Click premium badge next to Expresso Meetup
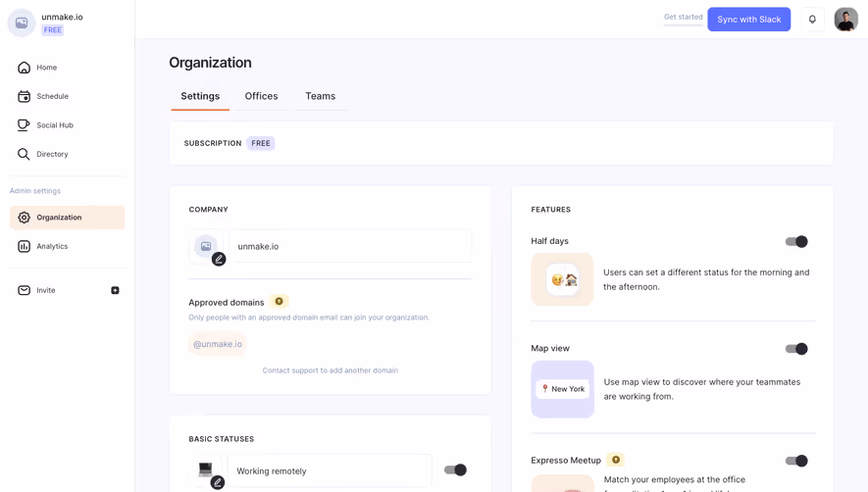The height and width of the screenshot is (492, 868). click(x=616, y=460)
